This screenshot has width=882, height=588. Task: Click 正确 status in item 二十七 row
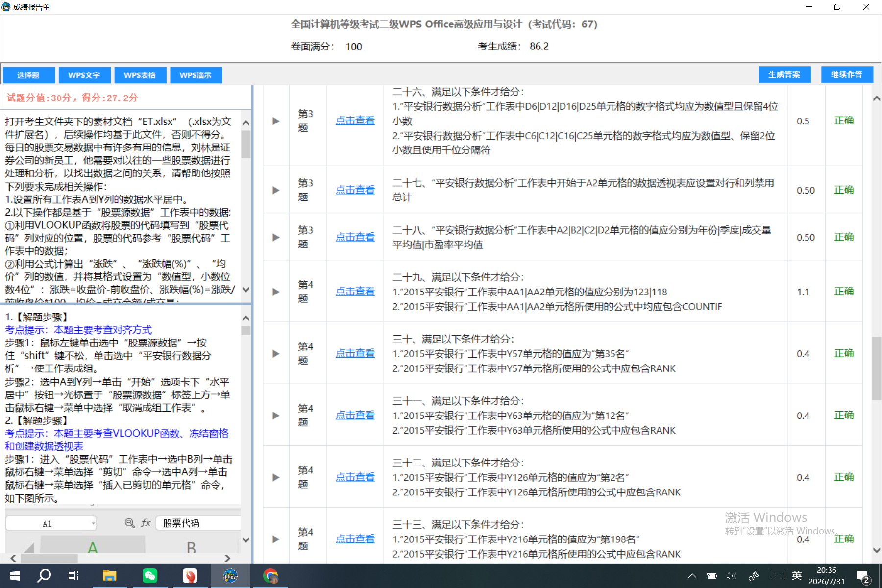coord(844,190)
